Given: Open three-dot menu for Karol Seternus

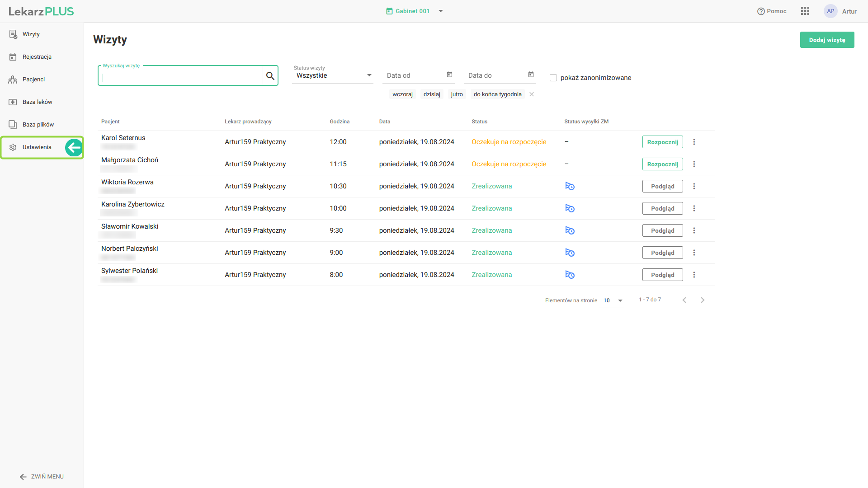Looking at the screenshot, I should click(x=694, y=142).
